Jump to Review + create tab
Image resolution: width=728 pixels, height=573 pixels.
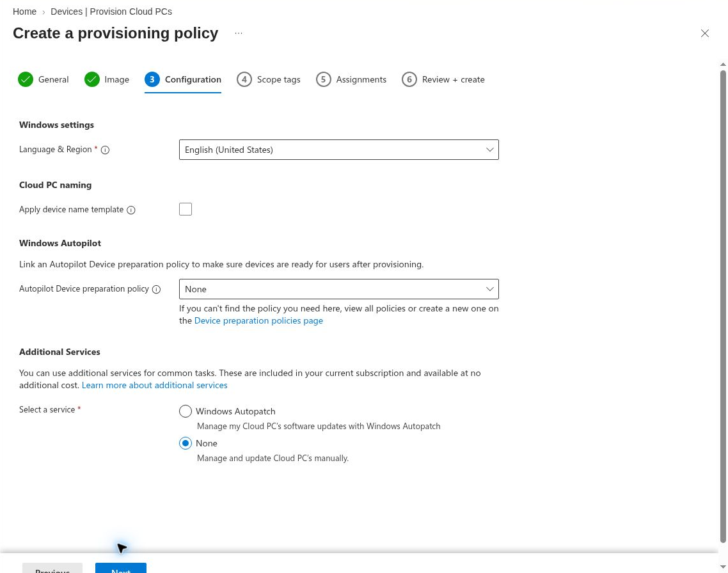(x=453, y=79)
